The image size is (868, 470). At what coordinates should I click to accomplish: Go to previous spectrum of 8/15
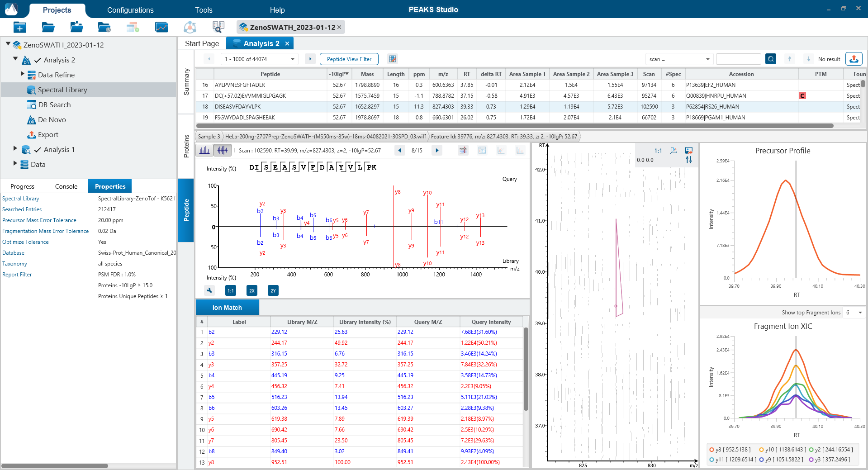pos(399,150)
